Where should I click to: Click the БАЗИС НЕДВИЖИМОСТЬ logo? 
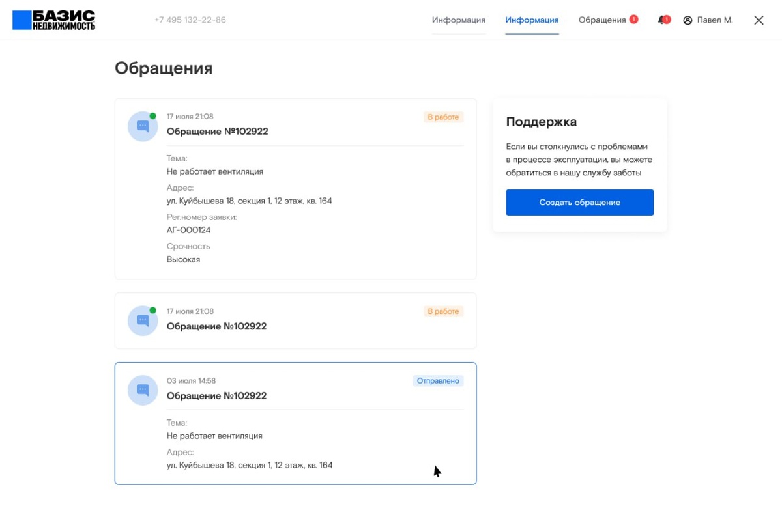54,20
